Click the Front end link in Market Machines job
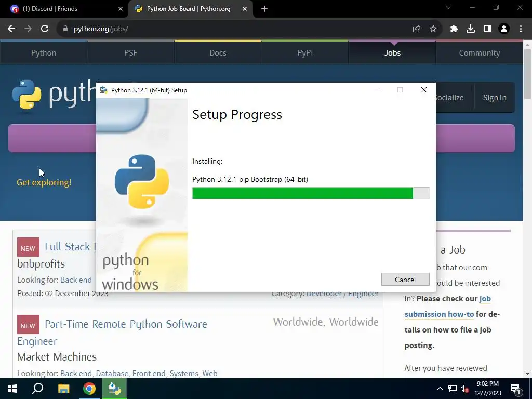Screen dimensions: 532x399 [x=149, y=373]
